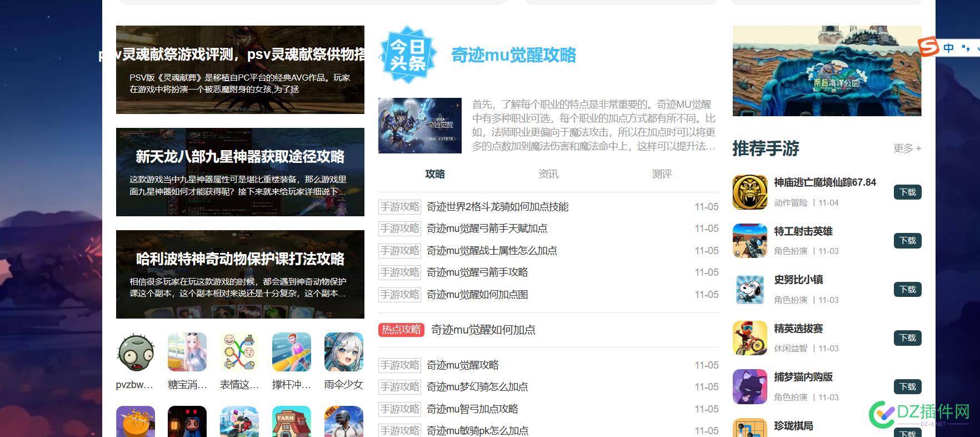Screen dimensions: 980x437
Task: Open the motorcycle racing game icon
Action: tap(239, 421)
